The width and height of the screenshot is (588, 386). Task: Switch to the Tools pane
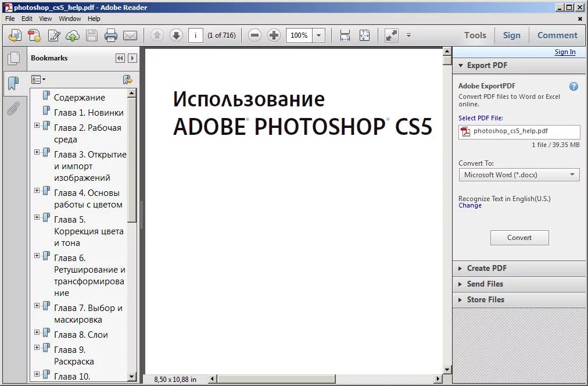[x=475, y=35]
